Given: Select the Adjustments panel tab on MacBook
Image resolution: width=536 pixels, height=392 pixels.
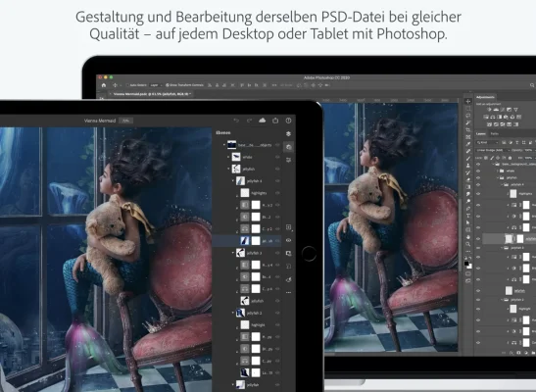Looking at the screenshot, I should click(x=485, y=97).
